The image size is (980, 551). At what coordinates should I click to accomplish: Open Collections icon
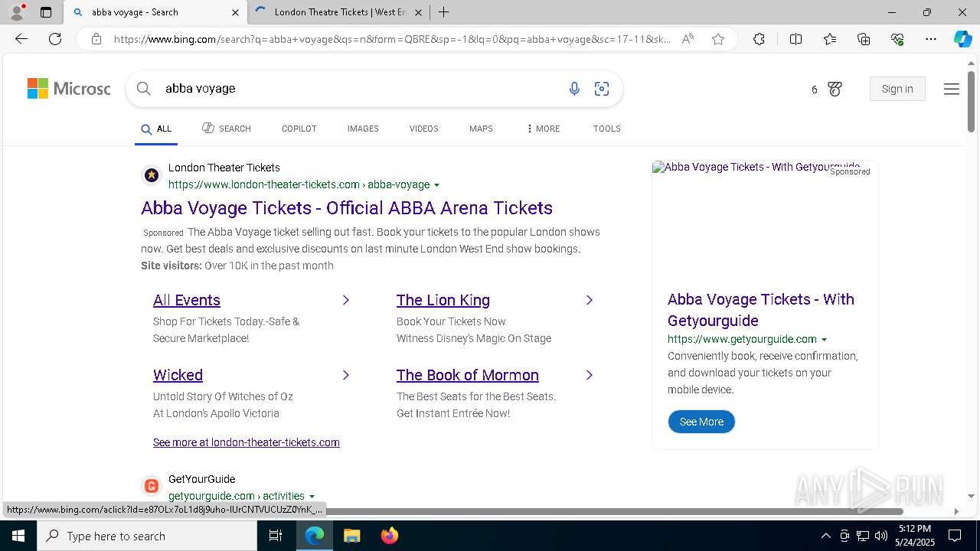click(864, 39)
